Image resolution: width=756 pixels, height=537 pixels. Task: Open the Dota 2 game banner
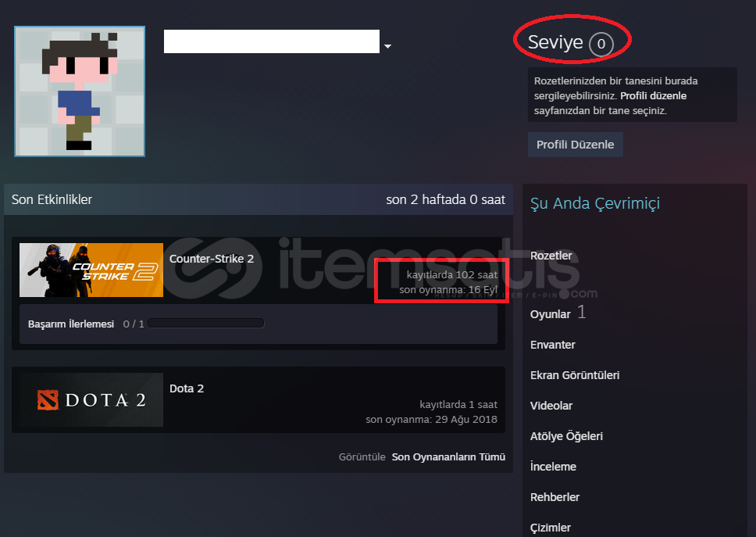91,399
